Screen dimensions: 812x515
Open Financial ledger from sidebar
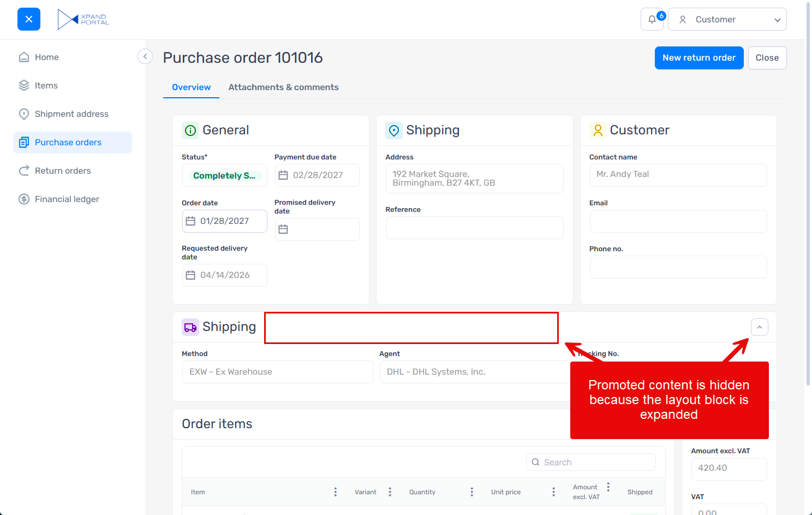point(67,199)
